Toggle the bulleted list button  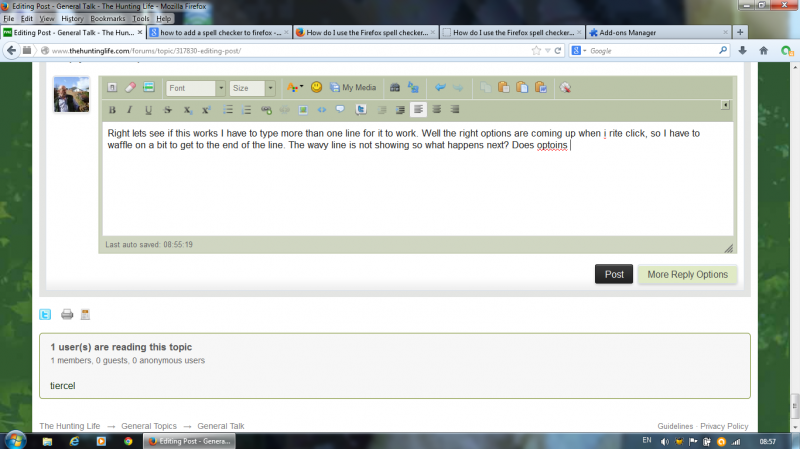point(227,109)
